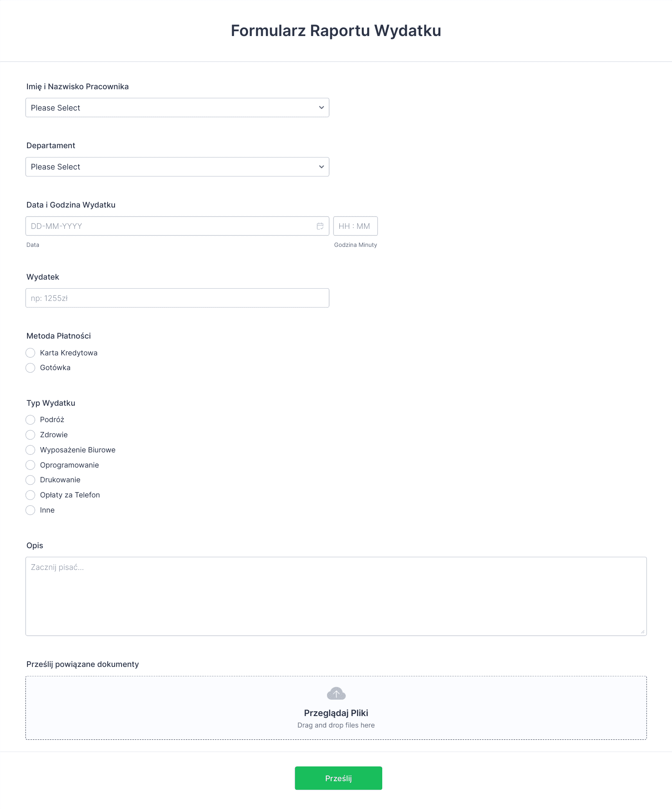Open the Departament dropdown
This screenshot has height=809, width=672.
click(177, 167)
